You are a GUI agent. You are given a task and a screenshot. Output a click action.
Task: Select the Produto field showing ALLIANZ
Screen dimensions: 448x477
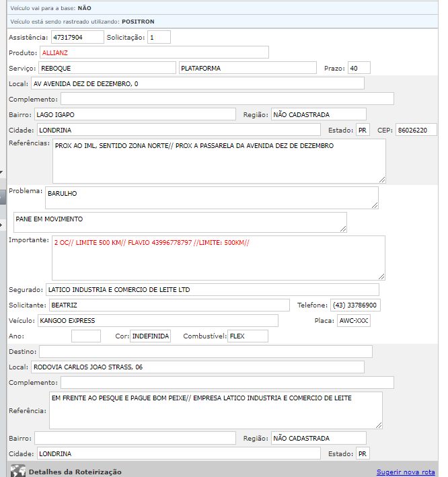(153, 52)
